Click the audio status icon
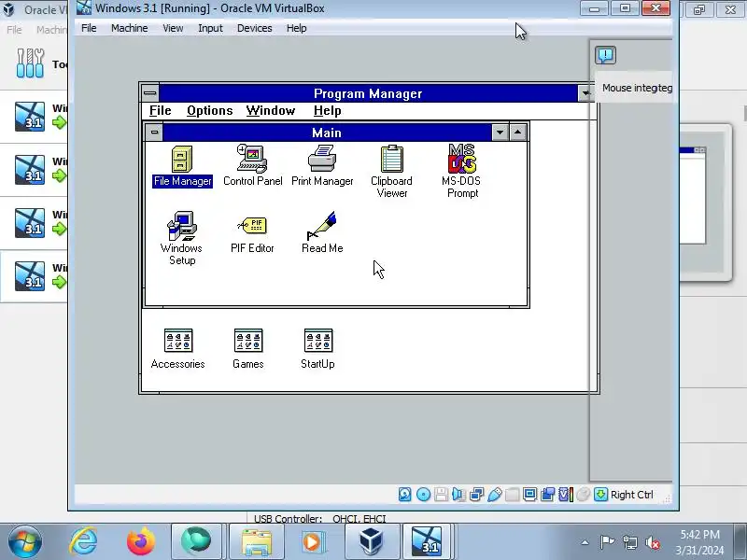 point(458,495)
